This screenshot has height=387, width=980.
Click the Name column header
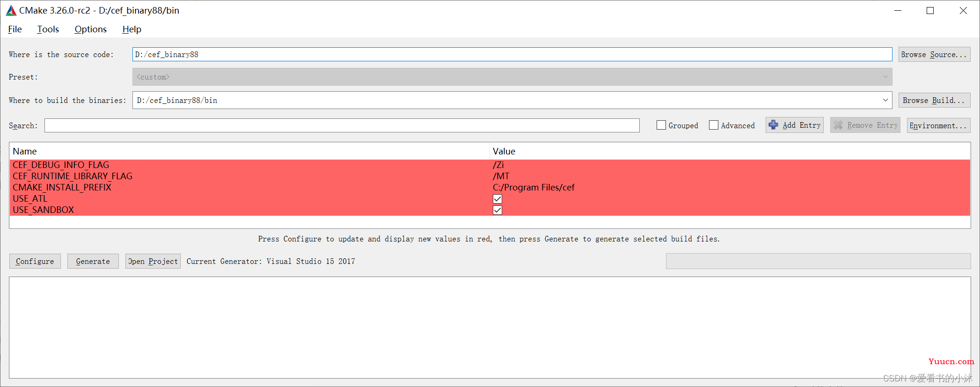pyautogui.click(x=249, y=151)
